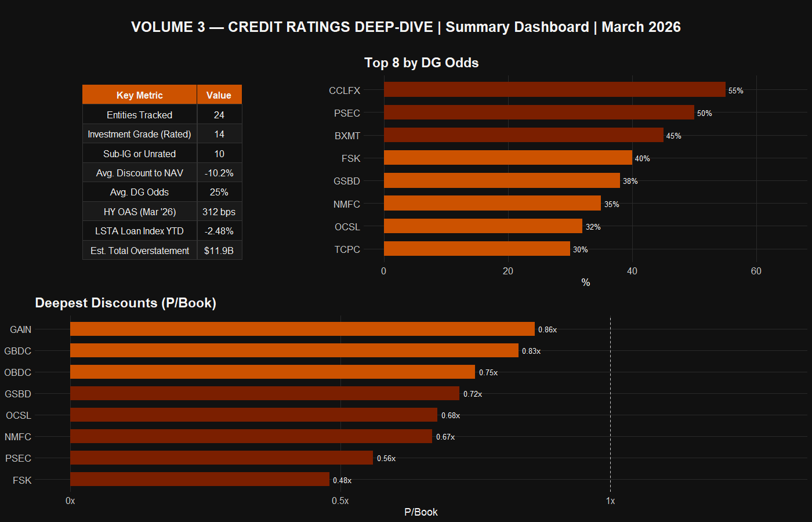Select the FSK 40% bar in DG Odds
Image resolution: width=812 pixels, height=522 pixels.
(507, 158)
